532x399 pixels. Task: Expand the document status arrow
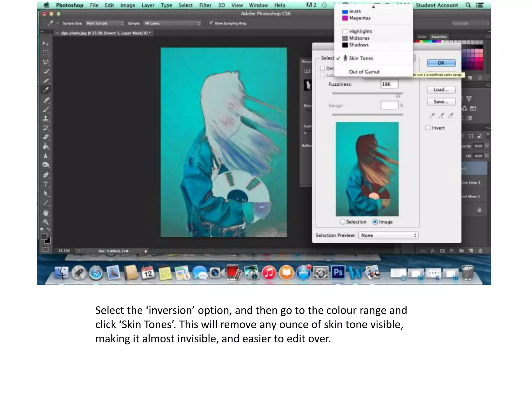tap(146, 251)
